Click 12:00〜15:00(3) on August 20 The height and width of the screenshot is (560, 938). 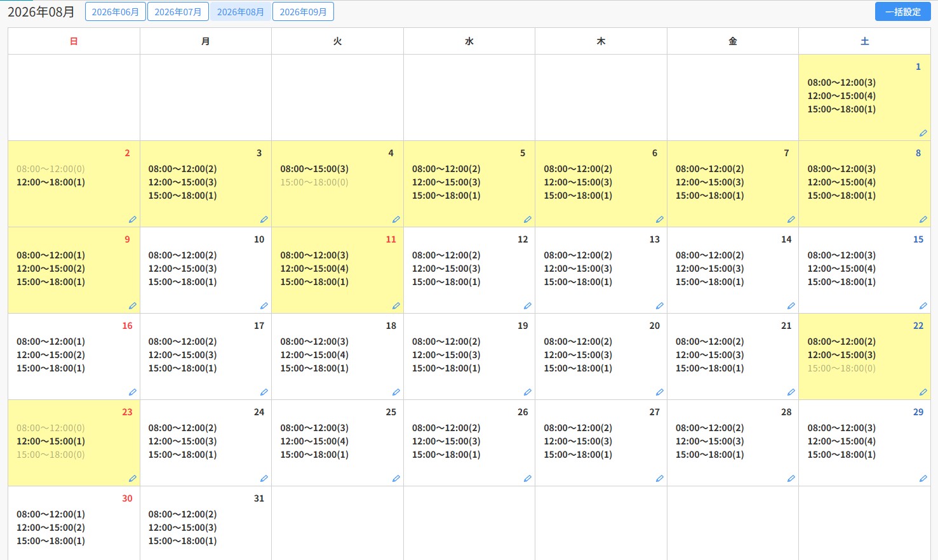pos(578,355)
